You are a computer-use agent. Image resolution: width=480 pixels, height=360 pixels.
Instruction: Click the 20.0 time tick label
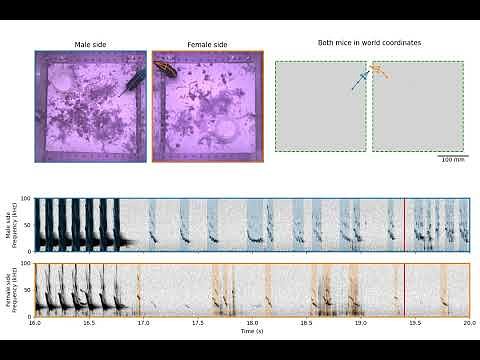[x=470, y=323]
